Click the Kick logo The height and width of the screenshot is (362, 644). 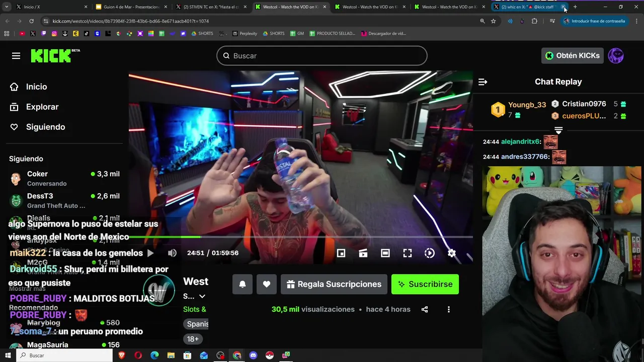(x=55, y=55)
